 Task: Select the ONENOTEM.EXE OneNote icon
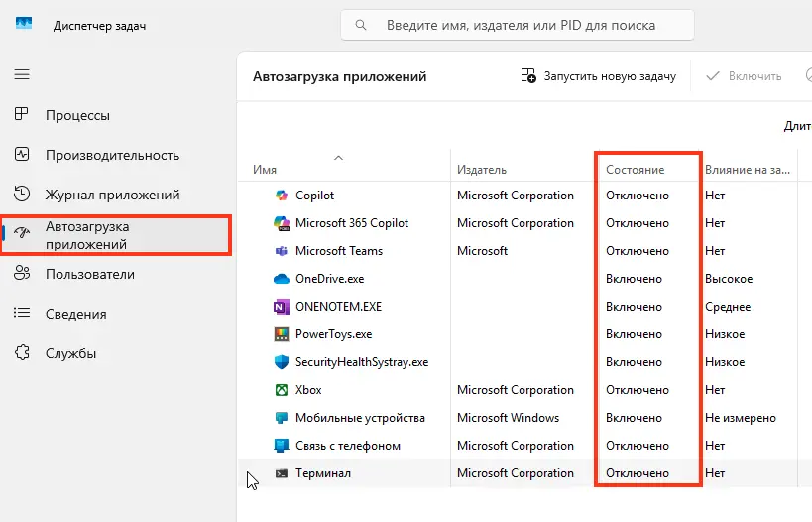coord(280,307)
